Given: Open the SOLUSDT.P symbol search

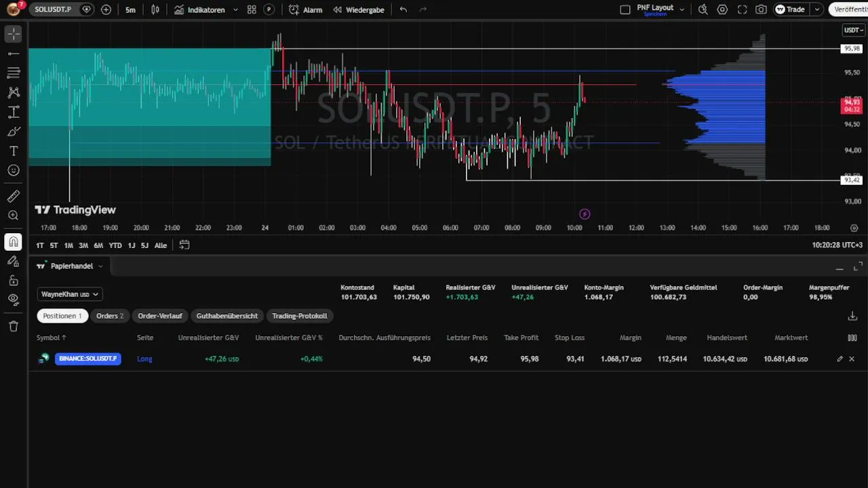Looking at the screenshot, I should point(54,9).
